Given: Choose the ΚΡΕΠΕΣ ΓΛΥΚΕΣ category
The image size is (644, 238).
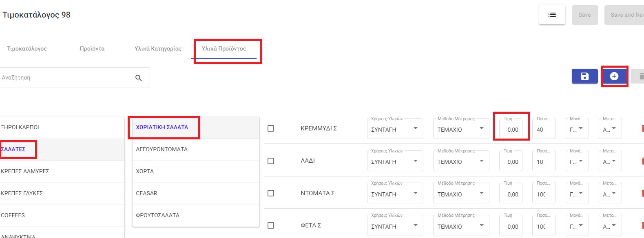Looking at the screenshot, I should click(x=22, y=193).
